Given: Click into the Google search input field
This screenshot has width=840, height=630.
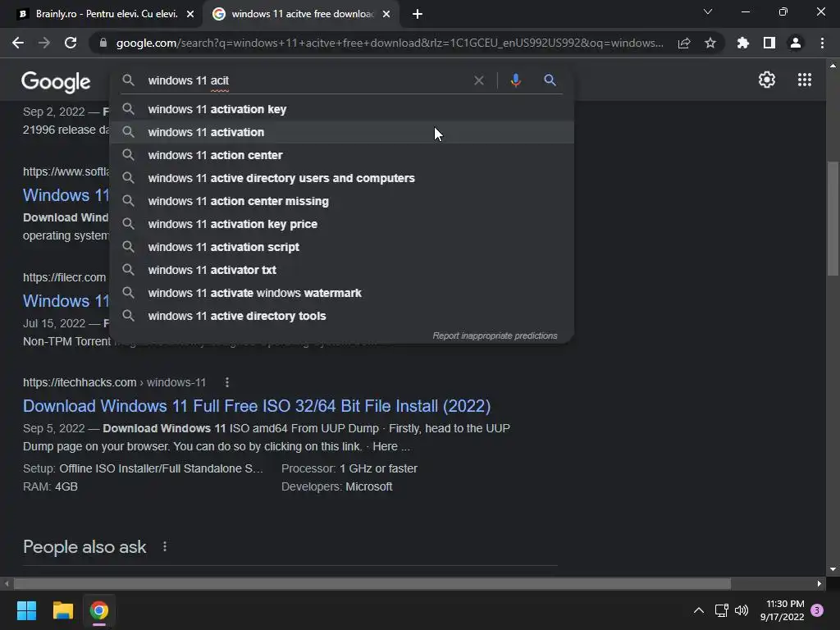Looking at the screenshot, I should point(305,80).
